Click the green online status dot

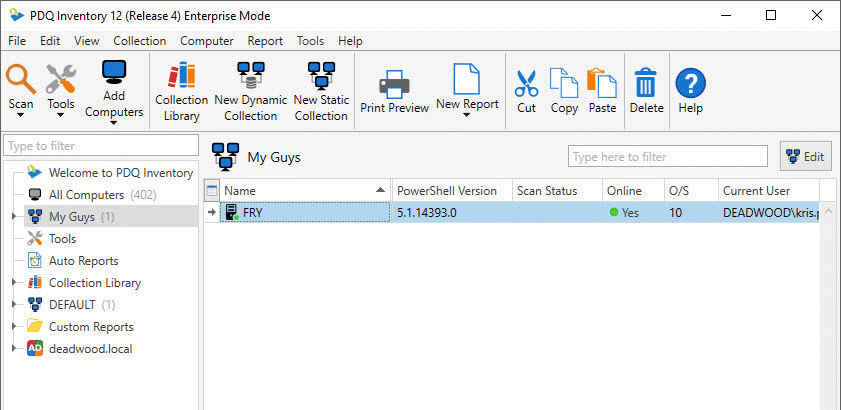(x=614, y=213)
